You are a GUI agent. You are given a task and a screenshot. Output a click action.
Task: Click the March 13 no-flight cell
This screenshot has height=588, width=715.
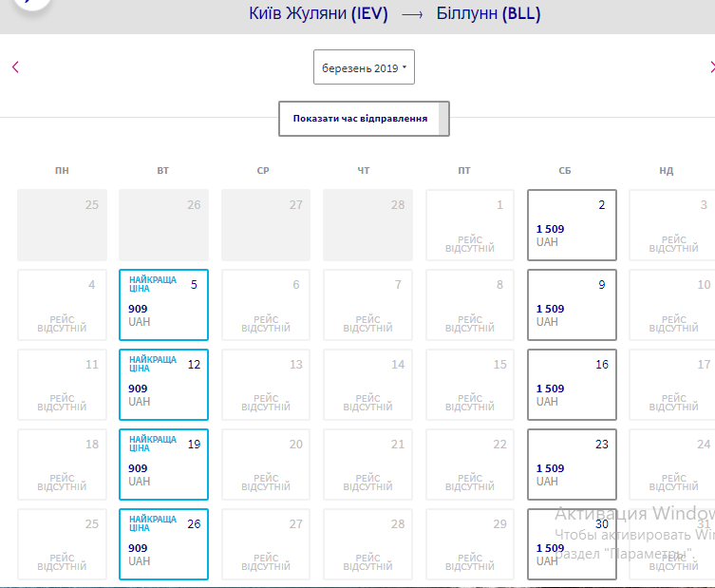[266, 385]
